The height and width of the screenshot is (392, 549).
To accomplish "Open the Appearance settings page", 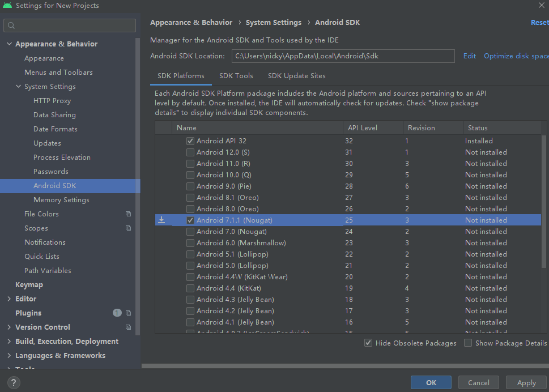I will pyautogui.click(x=44, y=58).
